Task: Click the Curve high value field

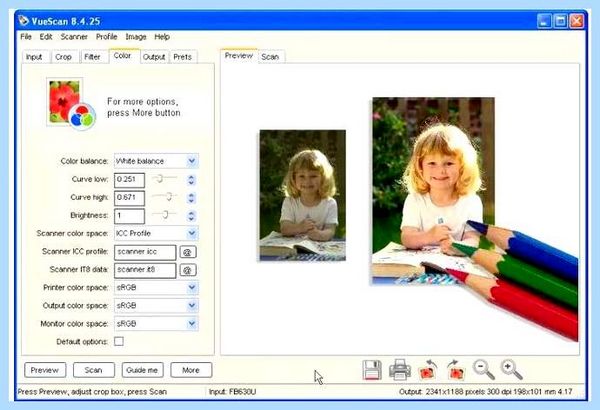Action: pyautogui.click(x=129, y=198)
